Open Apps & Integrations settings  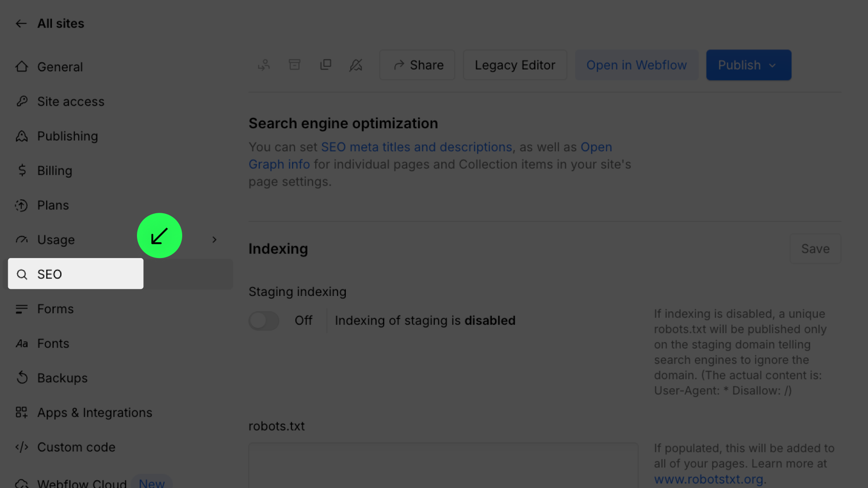pyautogui.click(x=94, y=413)
